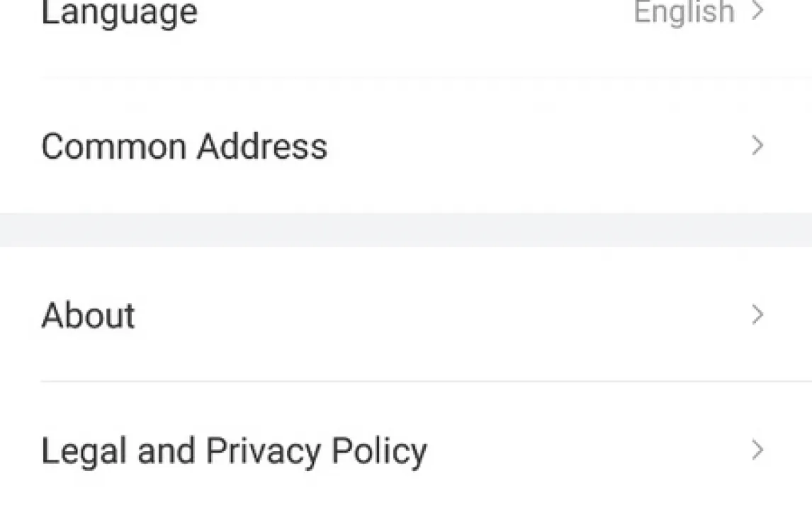
Task: Click the chevron next to English
Action: 758,11
